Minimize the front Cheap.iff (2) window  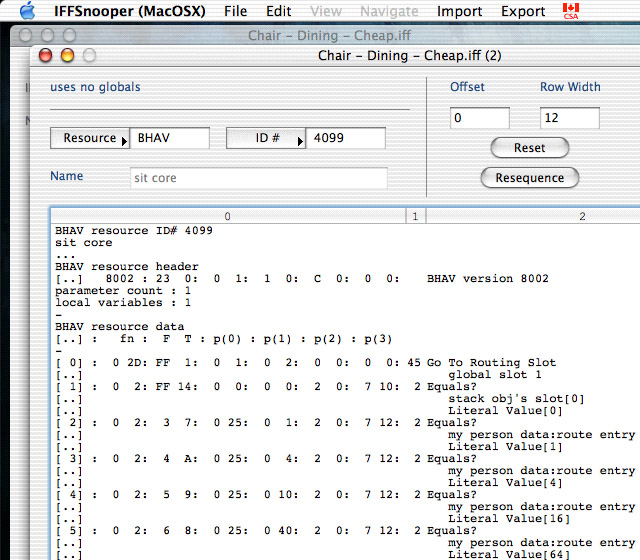pyautogui.click(x=68, y=56)
